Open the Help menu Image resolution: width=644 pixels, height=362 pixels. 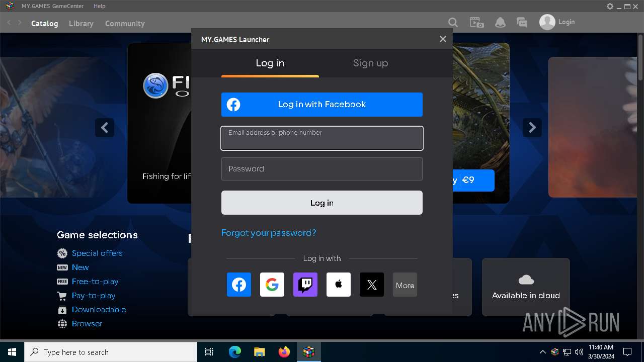coord(100,6)
